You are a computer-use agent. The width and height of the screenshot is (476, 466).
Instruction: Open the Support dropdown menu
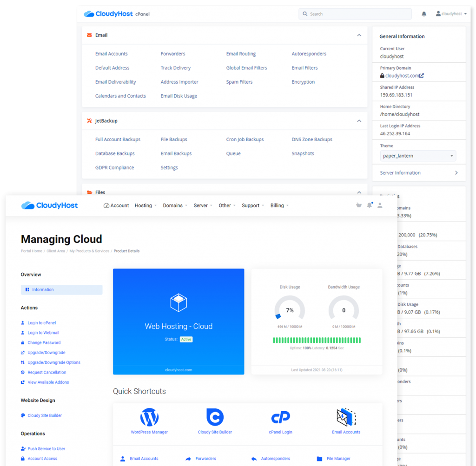pyautogui.click(x=253, y=205)
